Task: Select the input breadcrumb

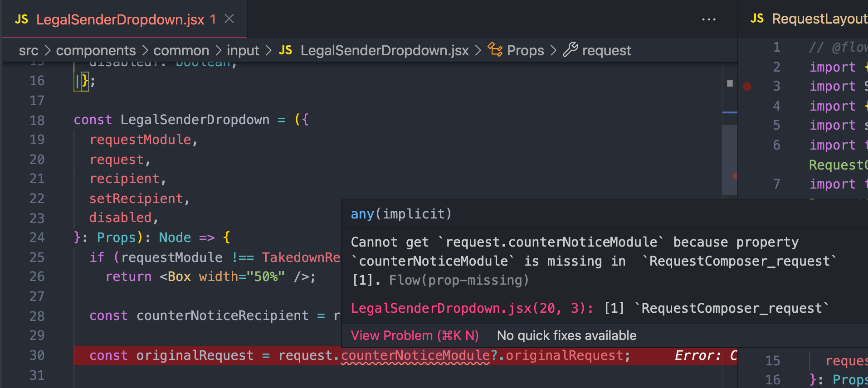Action: 243,50
